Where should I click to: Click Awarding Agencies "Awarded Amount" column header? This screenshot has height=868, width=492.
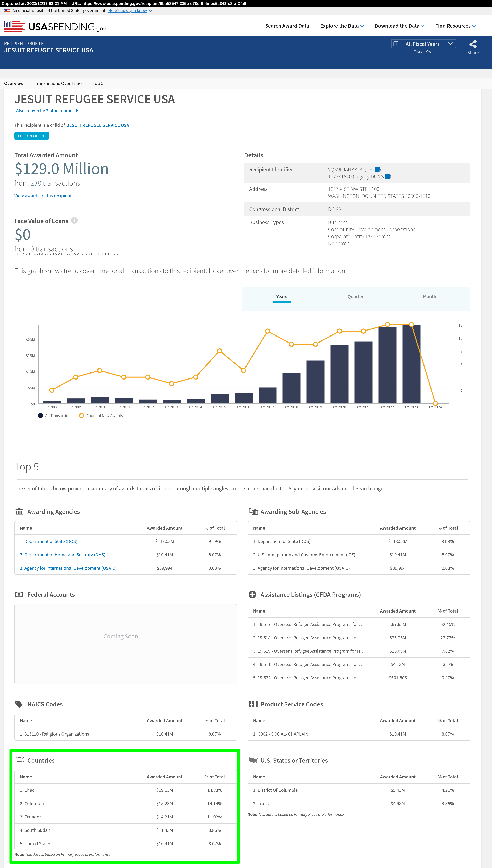tap(165, 528)
